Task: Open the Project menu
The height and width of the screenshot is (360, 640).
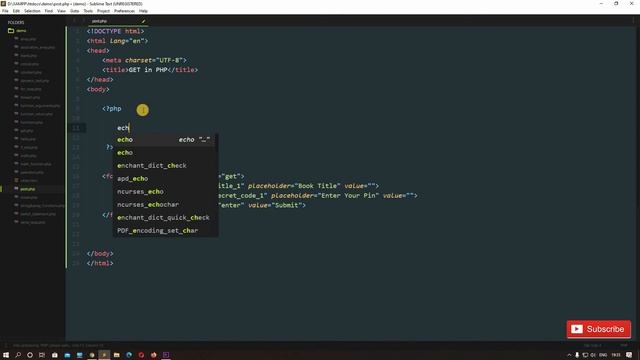Action: 103,11
